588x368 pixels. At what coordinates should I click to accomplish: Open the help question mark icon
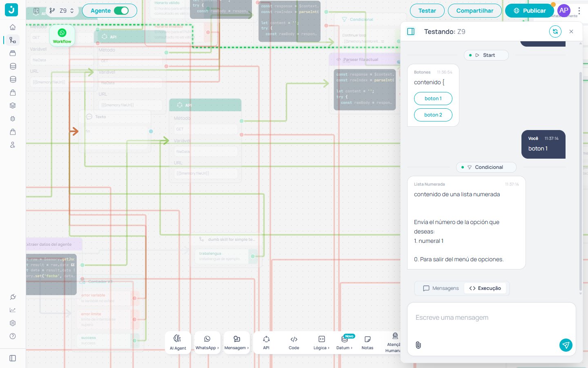click(13, 336)
